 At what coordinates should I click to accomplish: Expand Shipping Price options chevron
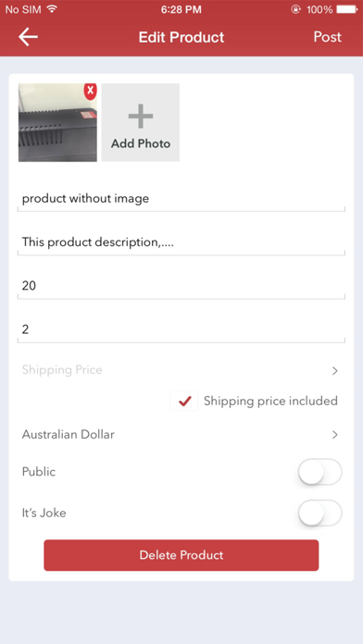click(334, 371)
